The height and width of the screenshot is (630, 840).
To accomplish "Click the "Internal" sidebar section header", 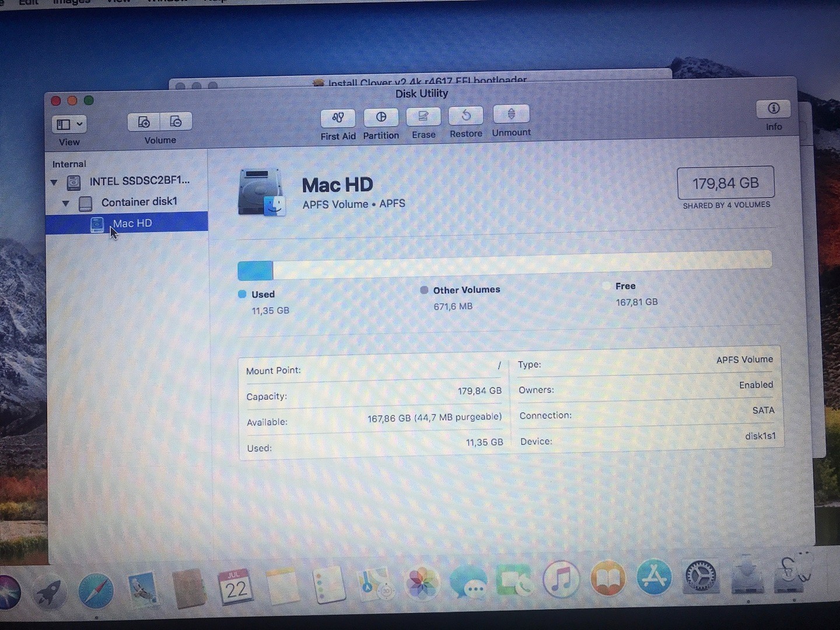I will click(x=69, y=164).
